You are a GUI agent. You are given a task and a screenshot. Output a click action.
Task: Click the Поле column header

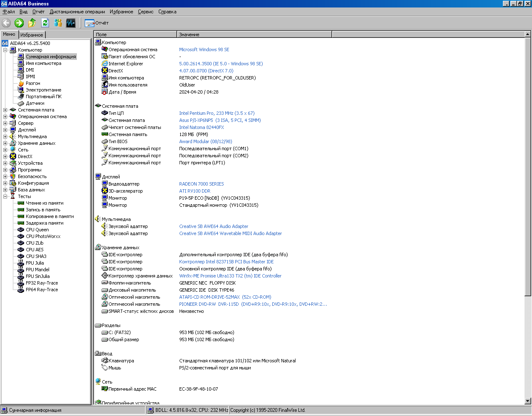click(135, 35)
